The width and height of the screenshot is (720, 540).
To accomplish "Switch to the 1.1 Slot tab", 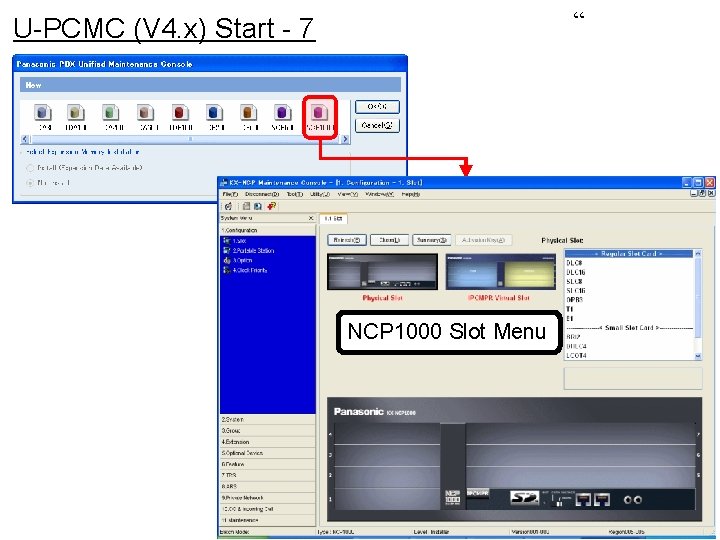I will point(333,219).
